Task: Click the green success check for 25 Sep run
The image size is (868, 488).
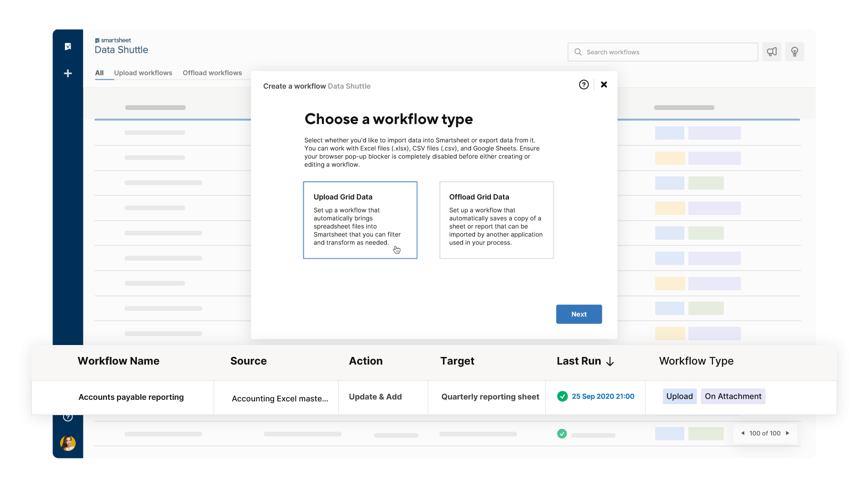Action: pos(562,396)
